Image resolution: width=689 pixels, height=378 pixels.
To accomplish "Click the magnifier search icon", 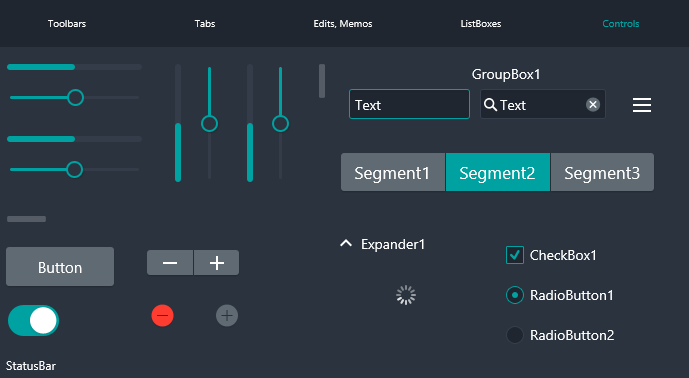I will coord(490,105).
